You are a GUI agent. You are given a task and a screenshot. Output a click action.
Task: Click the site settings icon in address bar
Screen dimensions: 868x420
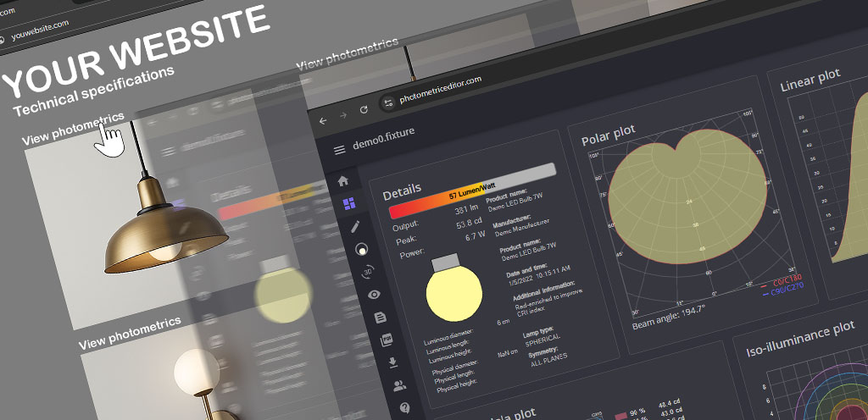[x=388, y=102]
